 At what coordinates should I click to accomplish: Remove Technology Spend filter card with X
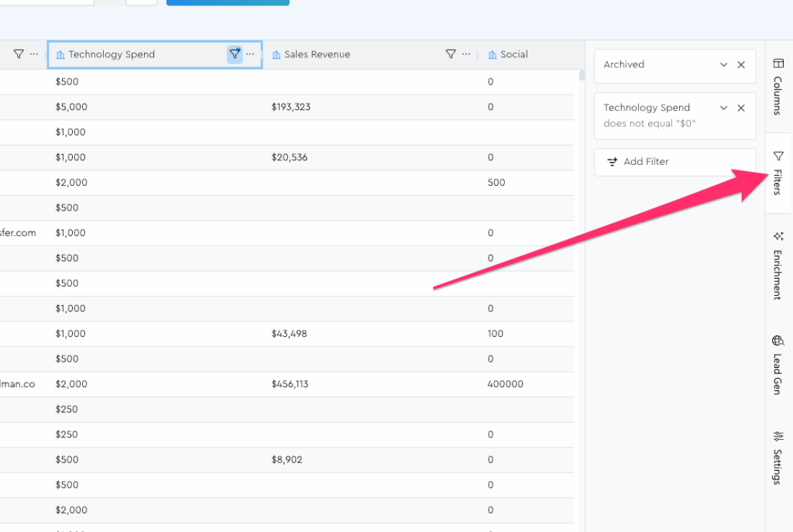pyautogui.click(x=741, y=108)
